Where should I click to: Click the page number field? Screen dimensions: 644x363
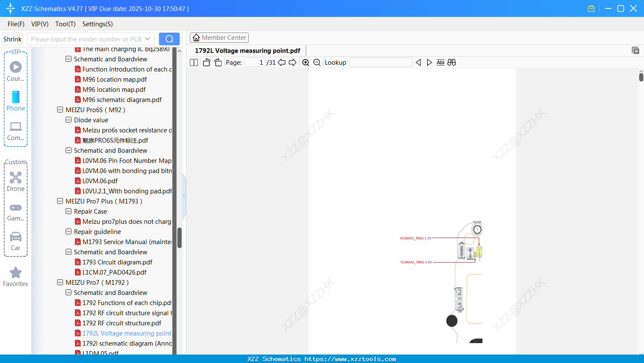(x=255, y=63)
